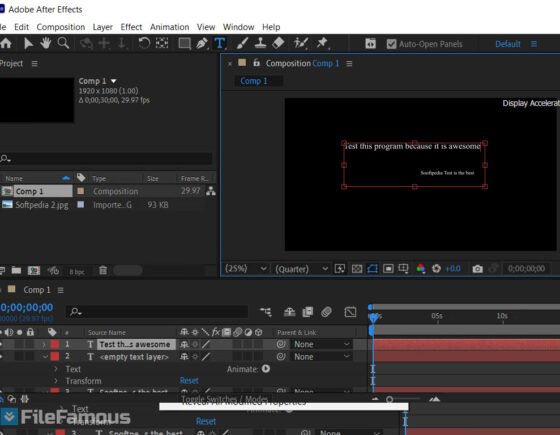Enable motion blur for the timeline
560x435 pixels.
[326, 312]
